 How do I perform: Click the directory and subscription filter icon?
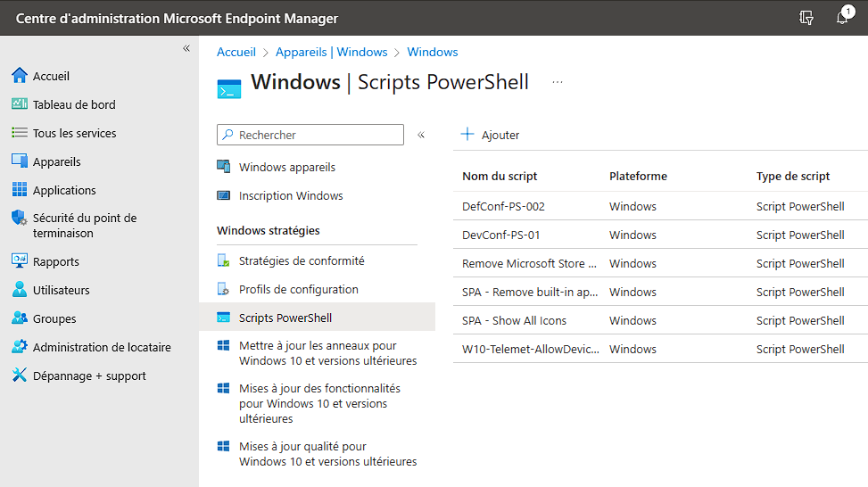(x=806, y=18)
